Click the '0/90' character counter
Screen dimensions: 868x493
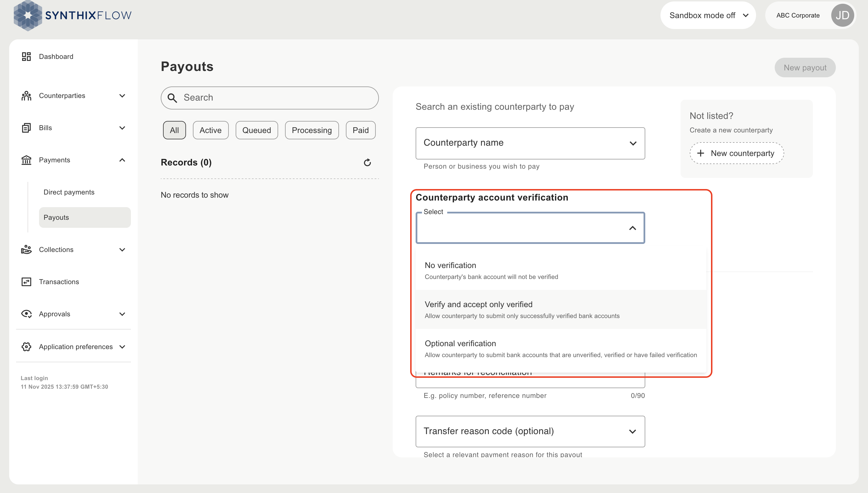point(638,396)
